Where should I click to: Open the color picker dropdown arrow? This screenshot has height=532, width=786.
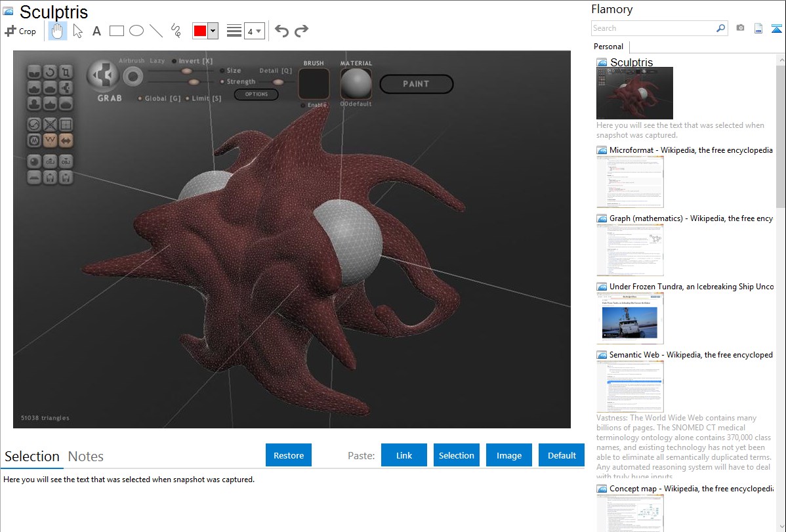213,31
